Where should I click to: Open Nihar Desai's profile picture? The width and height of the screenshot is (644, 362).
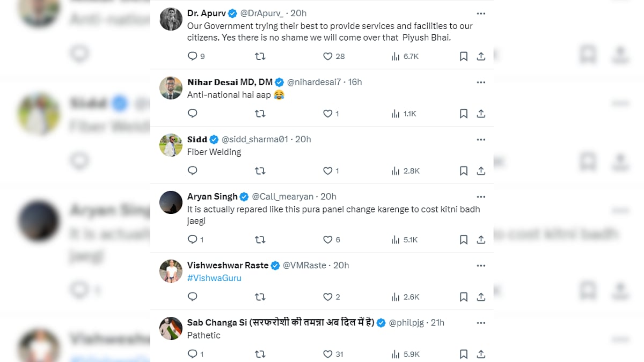pyautogui.click(x=171, y=88)
